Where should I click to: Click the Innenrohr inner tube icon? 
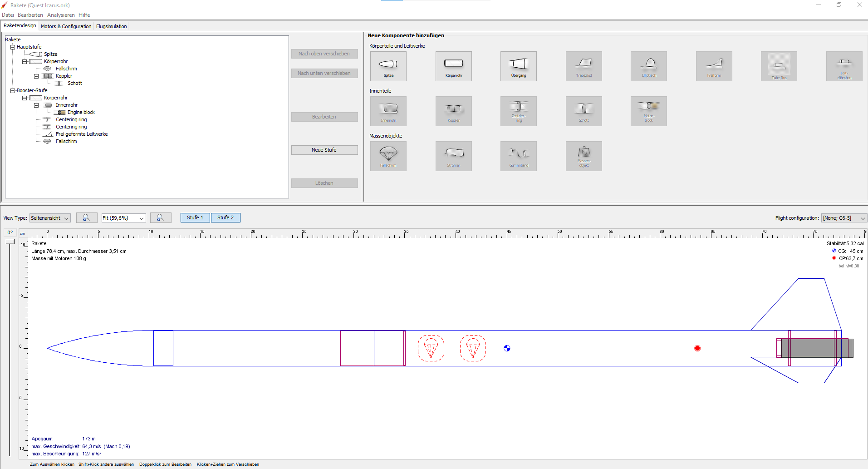point(388,111)
